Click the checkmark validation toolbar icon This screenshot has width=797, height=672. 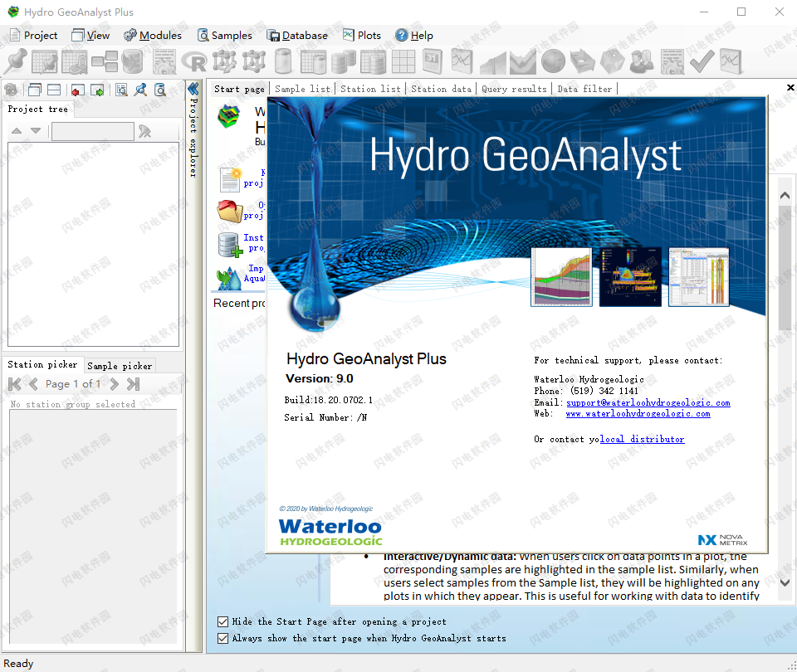tap(702, 61)
